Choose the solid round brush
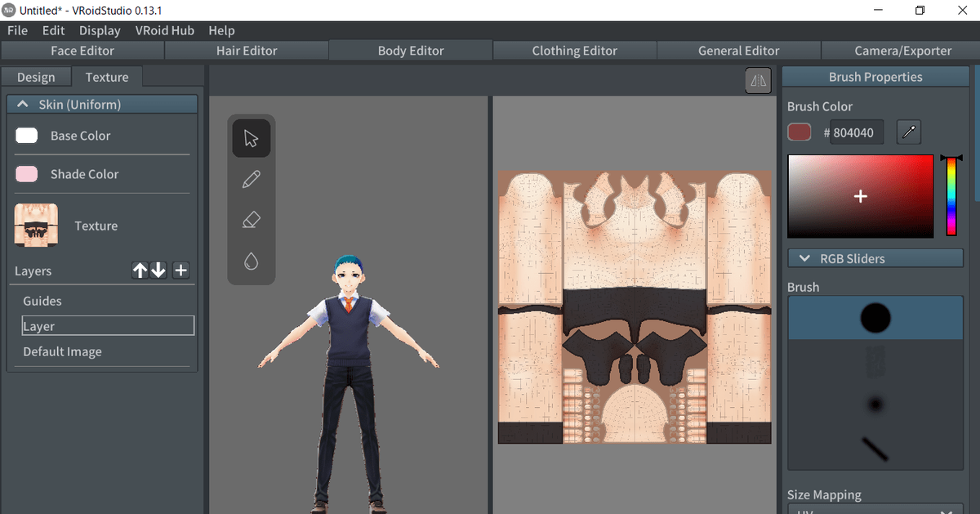The image size is (980, 514). [x=875, y=318]
